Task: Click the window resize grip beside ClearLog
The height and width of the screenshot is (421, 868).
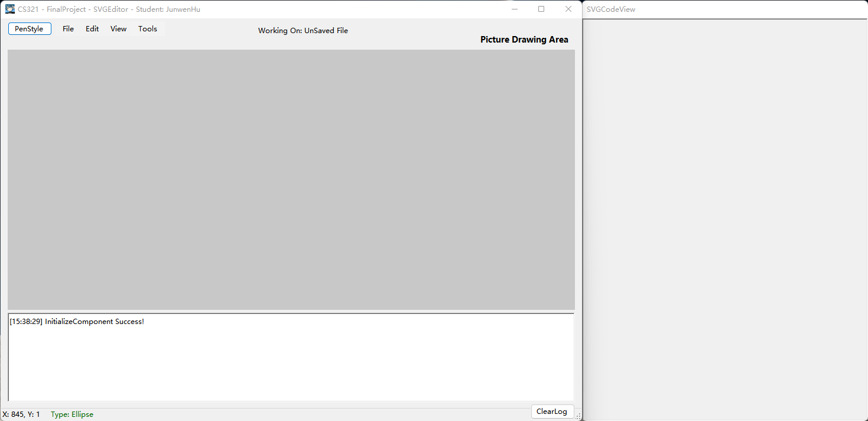Action: [x=578, y=416]
